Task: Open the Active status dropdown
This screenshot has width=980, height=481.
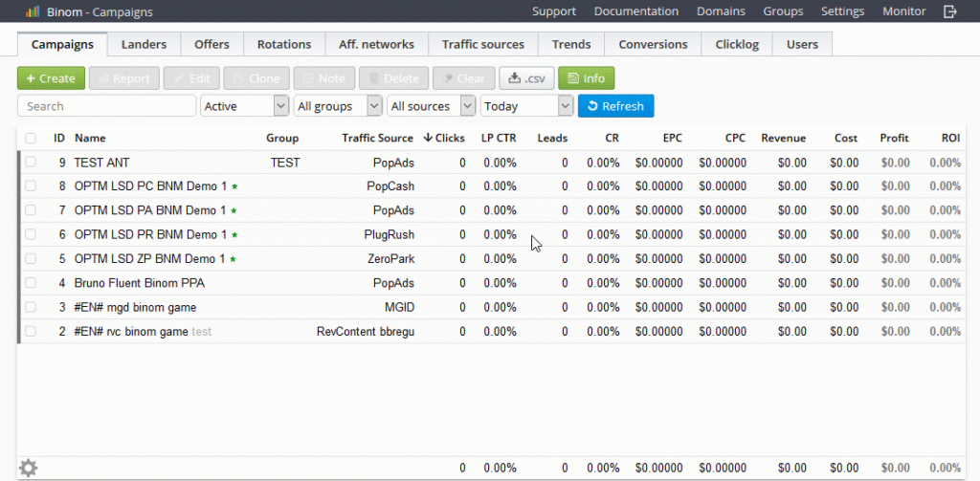Action: click(x=244, y=106)
